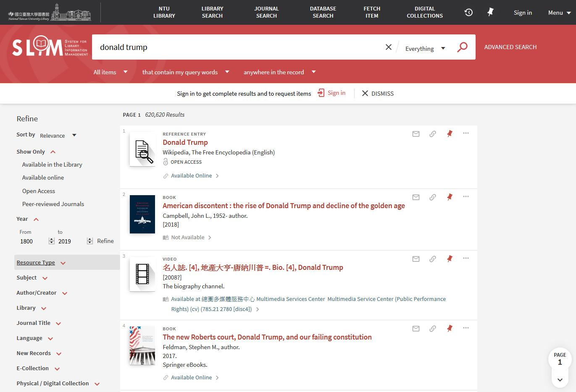Screen dimensions: 576x392
Task: Open search history clock icon
Action: 468,13
